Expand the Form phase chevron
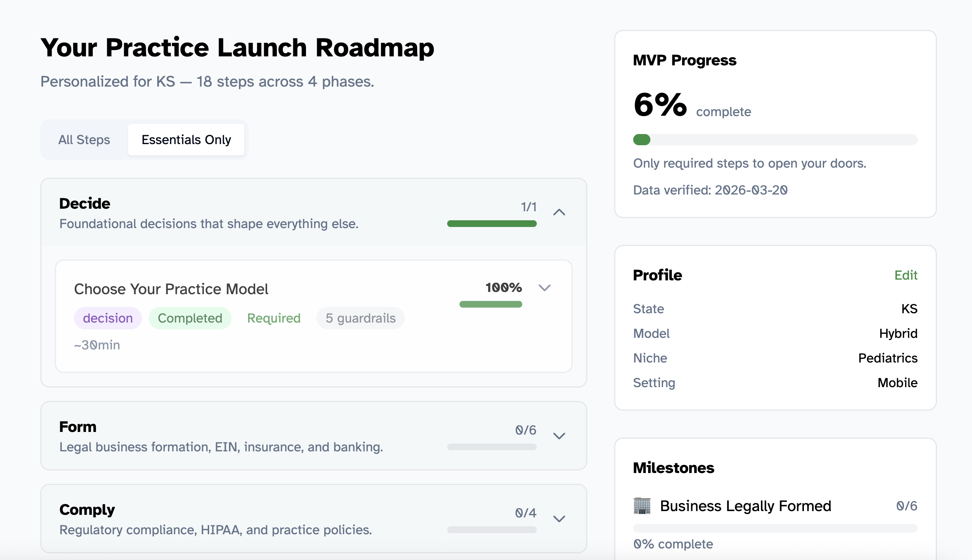Viewport: 972px width, 560px height. pyautogui.click(x=560, y=435)
